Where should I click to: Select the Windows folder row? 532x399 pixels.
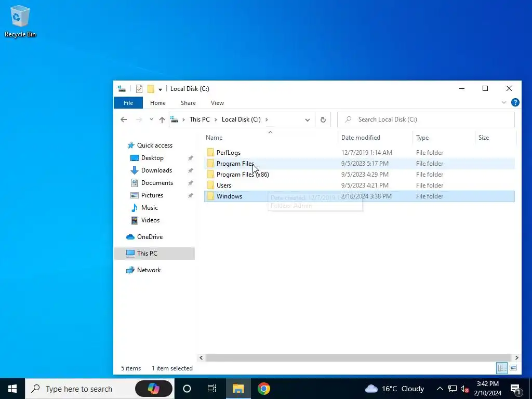click(x=360, y=196)
